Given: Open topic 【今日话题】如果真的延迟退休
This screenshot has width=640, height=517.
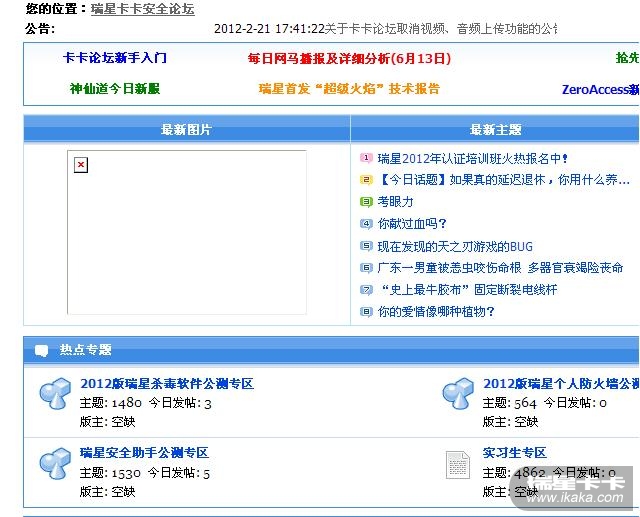Looking at the screenshot, I should coord(504,180).
